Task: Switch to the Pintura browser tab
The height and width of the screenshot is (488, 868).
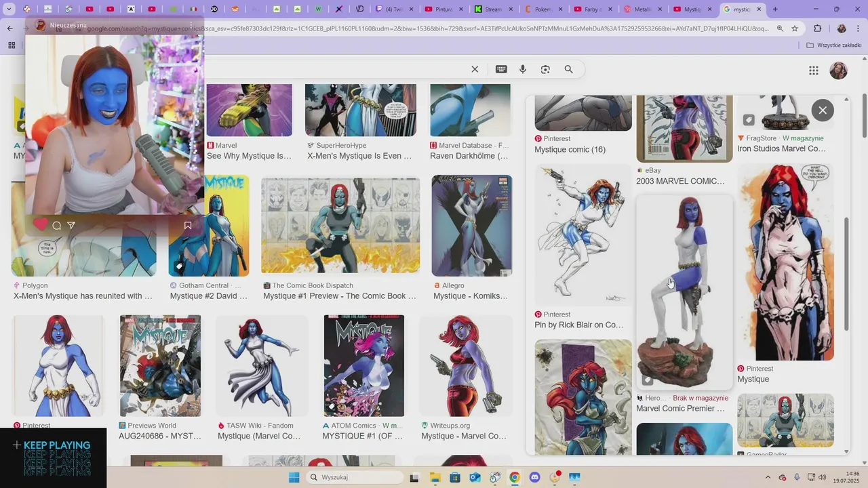Action: coord(442,9)
